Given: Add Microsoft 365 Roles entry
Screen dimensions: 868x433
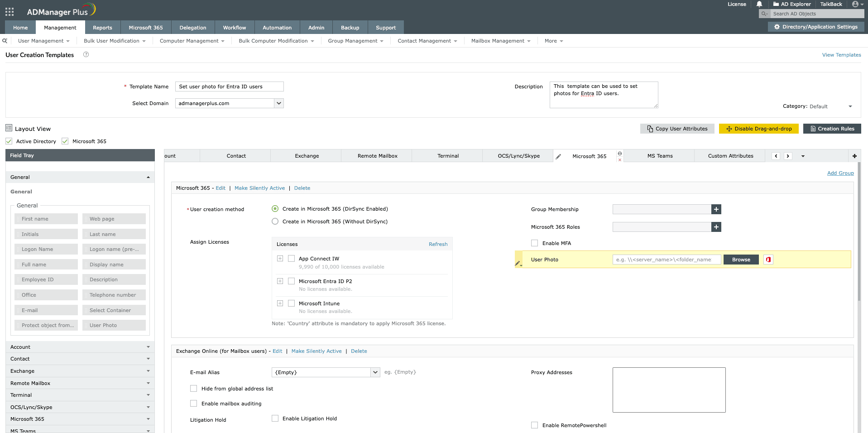Looking at the screenshot, I should click(x=716, y=227).
